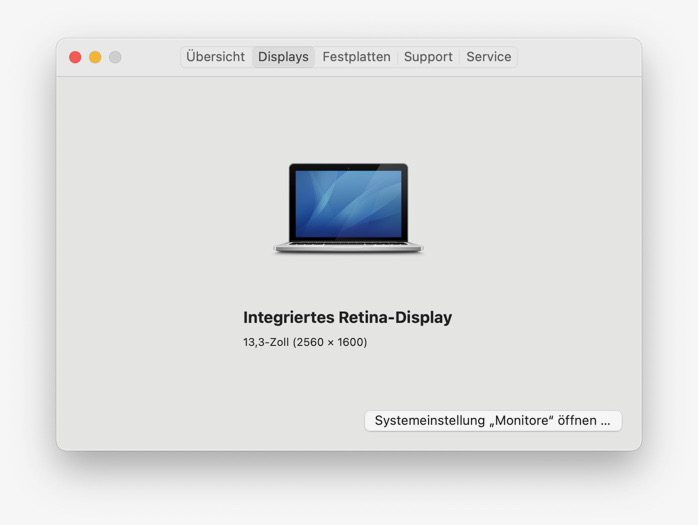Click the silver keyboard base of the laptop
The height and width of the screenshot is (525, 698).
pos(348,246)
